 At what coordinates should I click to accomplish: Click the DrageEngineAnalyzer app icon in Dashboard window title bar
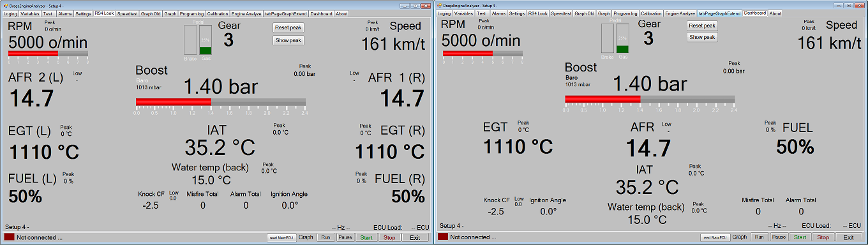coord(438,4)
